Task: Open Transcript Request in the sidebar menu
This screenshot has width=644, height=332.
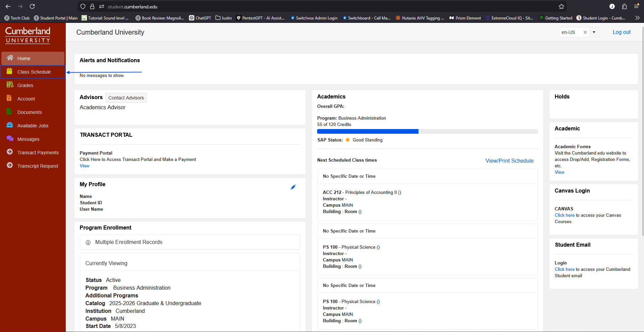Action: [x=33, y=166]
